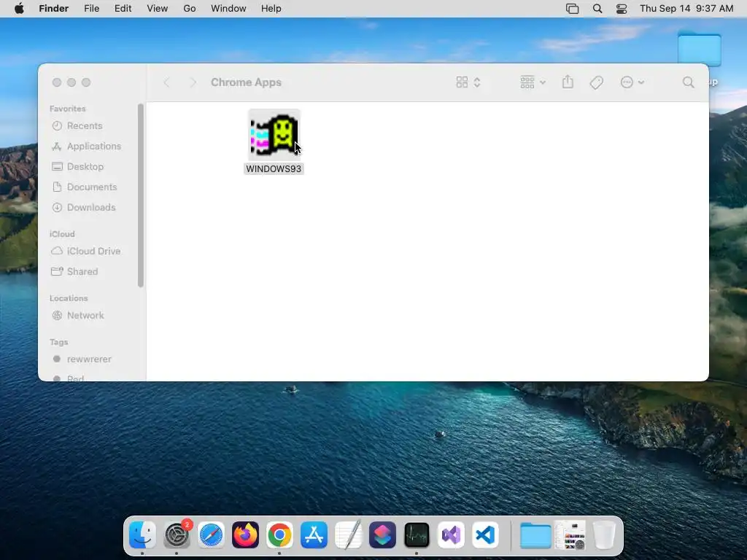This screenshot has height=560, width=747.
Task: Close the Chrome Apps Finder window
Action: 57,82
